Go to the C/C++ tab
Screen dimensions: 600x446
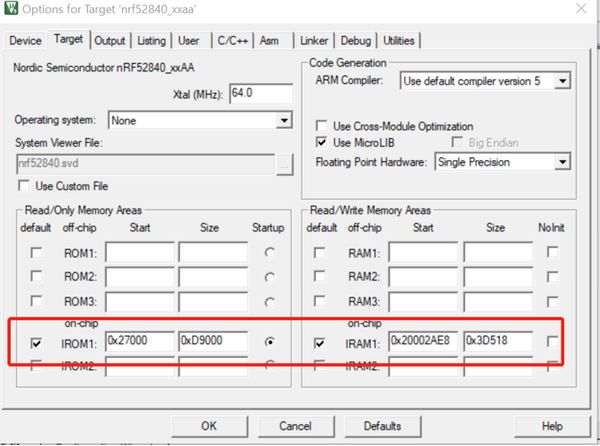tap(232, 41)
